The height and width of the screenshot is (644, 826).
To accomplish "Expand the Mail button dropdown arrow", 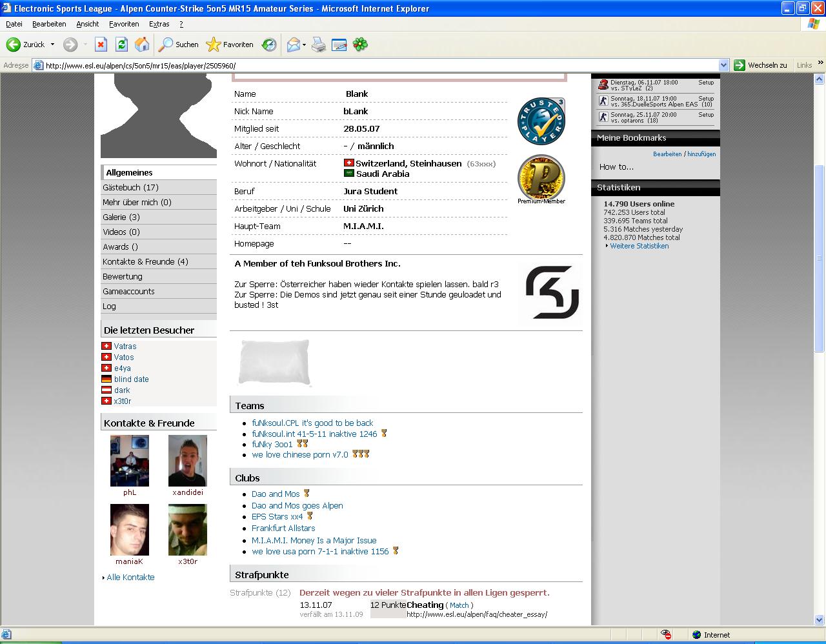I will pos(305,45).
